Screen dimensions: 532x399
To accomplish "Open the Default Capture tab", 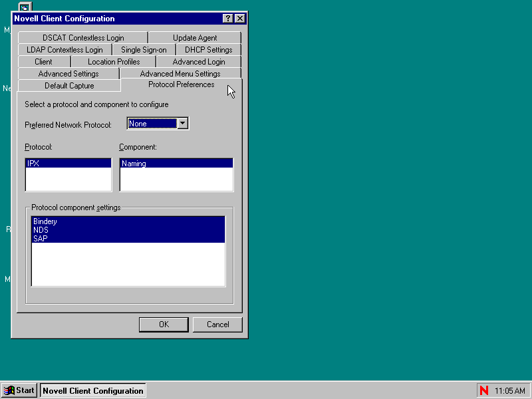I will click(x=69, y=86).
